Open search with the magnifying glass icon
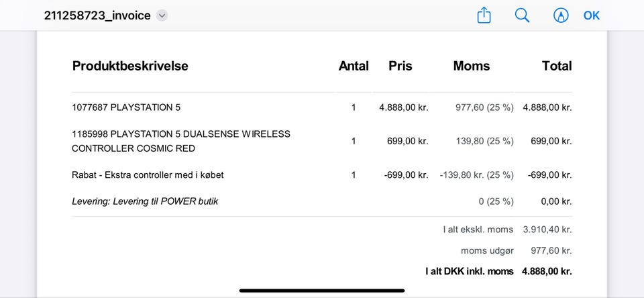644x298 pixels. point(522,15)
